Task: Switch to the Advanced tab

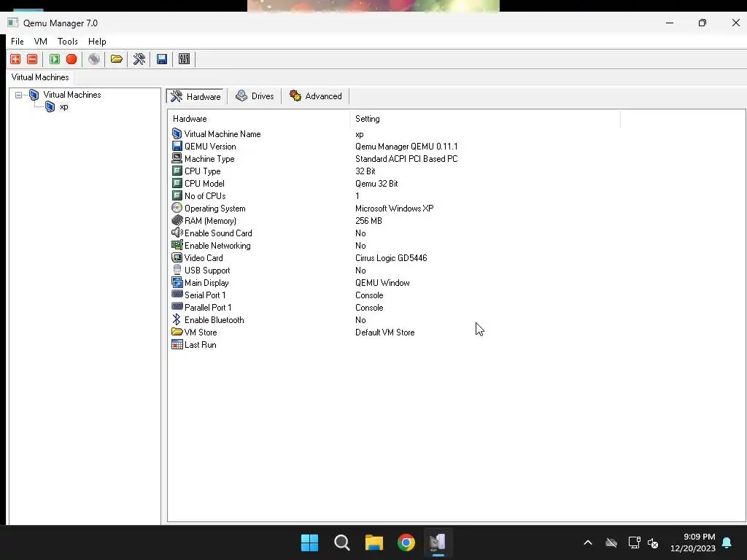Action: (316, 96)
